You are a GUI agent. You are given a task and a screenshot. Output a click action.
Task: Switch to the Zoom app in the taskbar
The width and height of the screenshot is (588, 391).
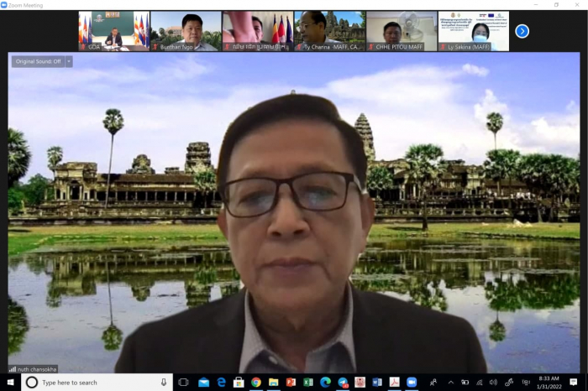coord(412,383)
